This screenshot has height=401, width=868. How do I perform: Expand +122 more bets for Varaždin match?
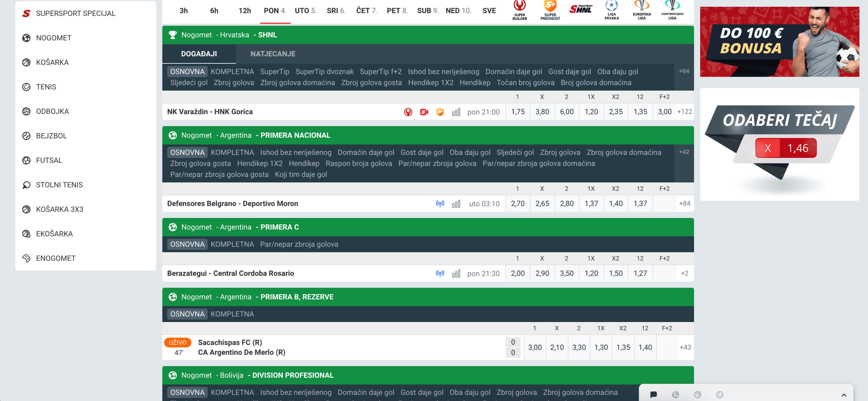685,112
